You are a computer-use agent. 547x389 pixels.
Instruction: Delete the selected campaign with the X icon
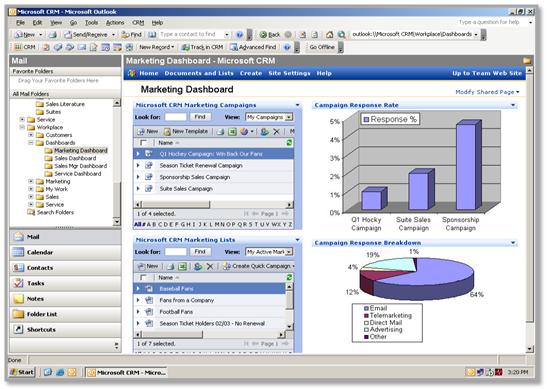276,132
